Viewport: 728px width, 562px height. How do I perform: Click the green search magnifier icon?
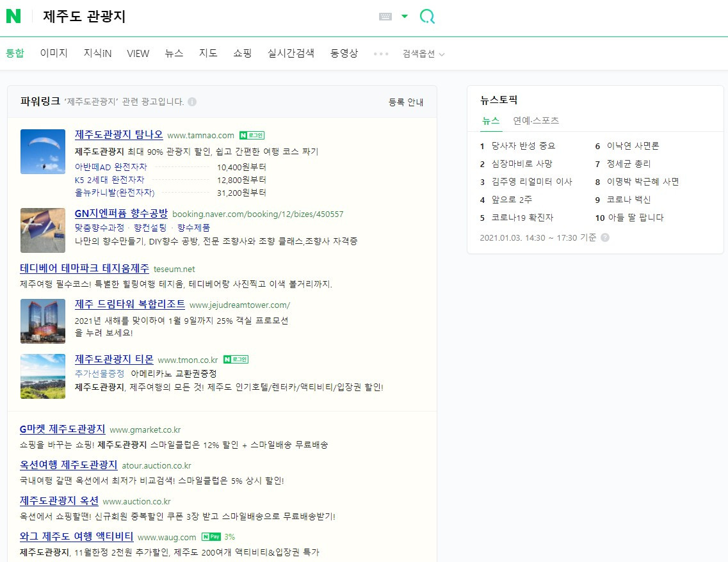pos(427,16)
